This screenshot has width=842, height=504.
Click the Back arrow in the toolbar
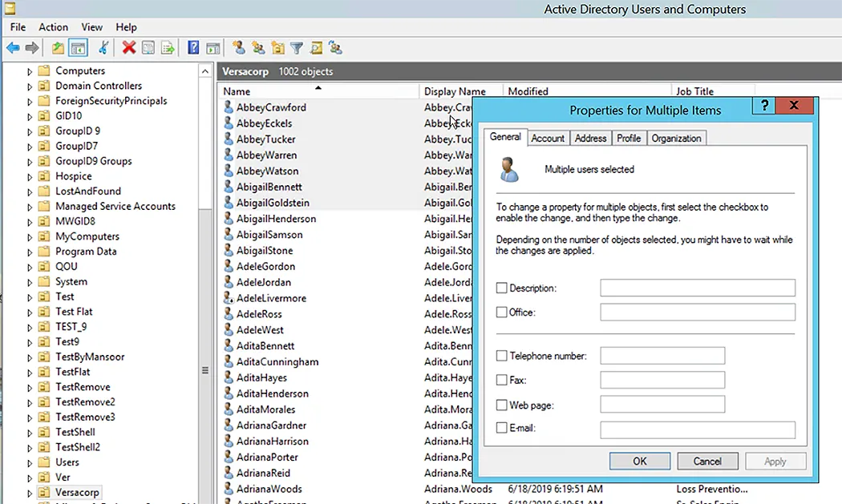[13, 48]
